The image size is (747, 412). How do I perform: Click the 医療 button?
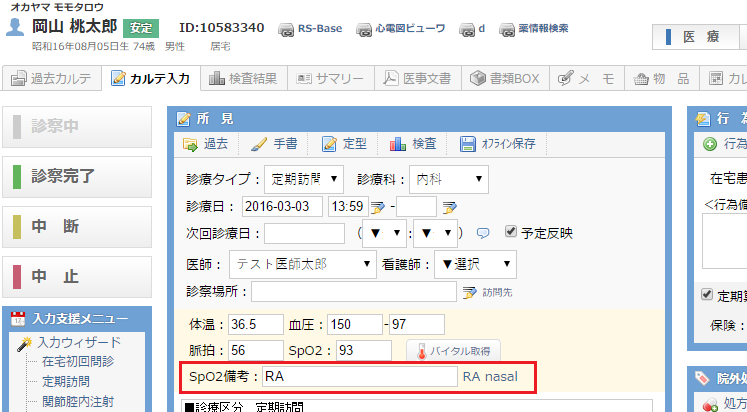[696, 37]
